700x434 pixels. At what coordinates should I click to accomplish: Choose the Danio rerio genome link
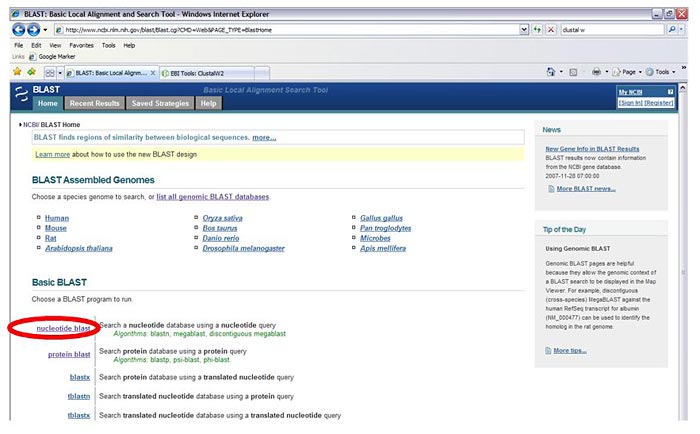click(221, 238)
